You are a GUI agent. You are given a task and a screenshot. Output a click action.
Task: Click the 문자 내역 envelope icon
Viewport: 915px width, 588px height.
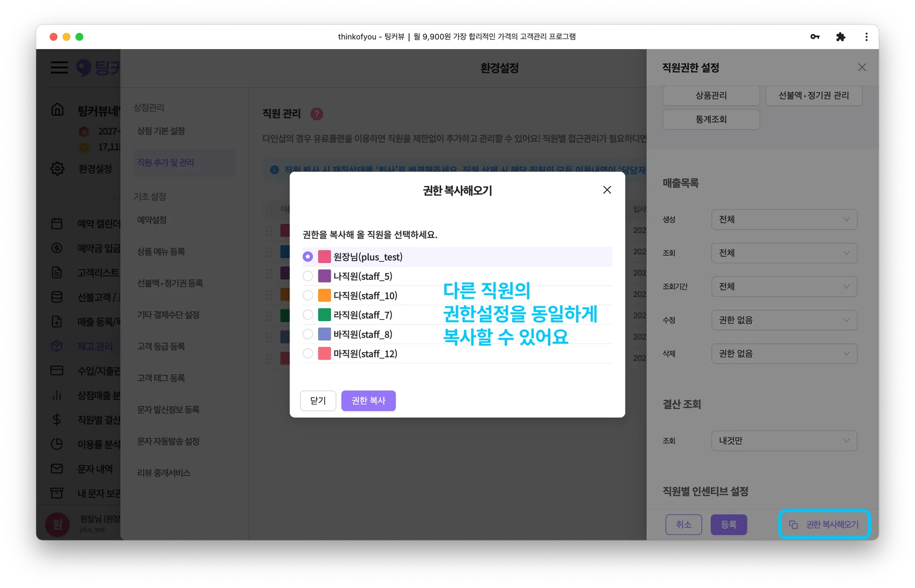pos(57,469)
